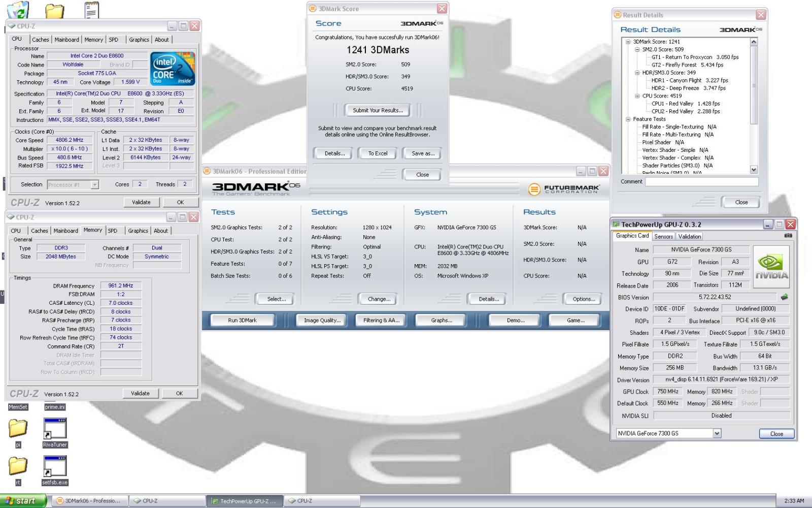Click the Comment field in Result Details
The image size is (812, 508).
701,182
